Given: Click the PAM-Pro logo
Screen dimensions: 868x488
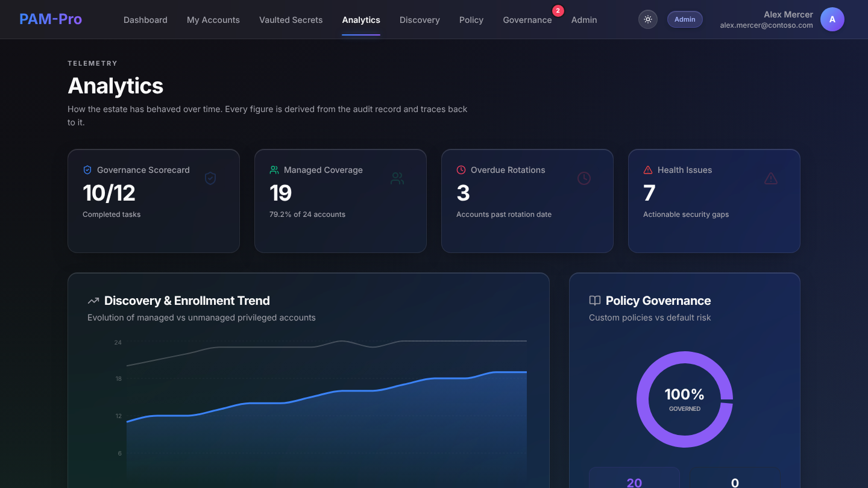Looking at the screenshot, I should 51,19.
